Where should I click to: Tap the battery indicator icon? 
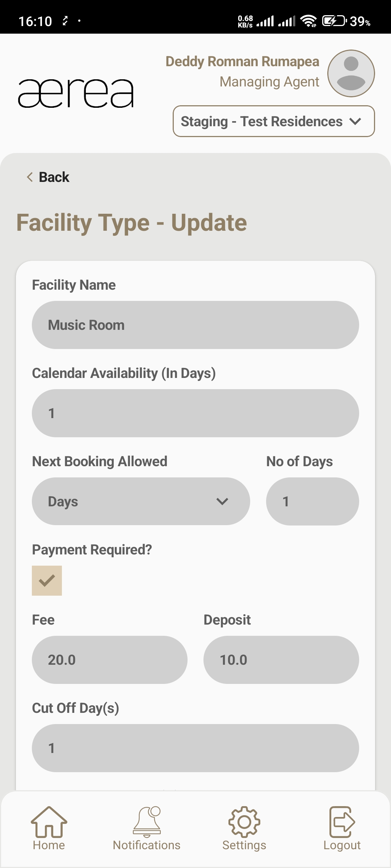click(x=334, y=21)
